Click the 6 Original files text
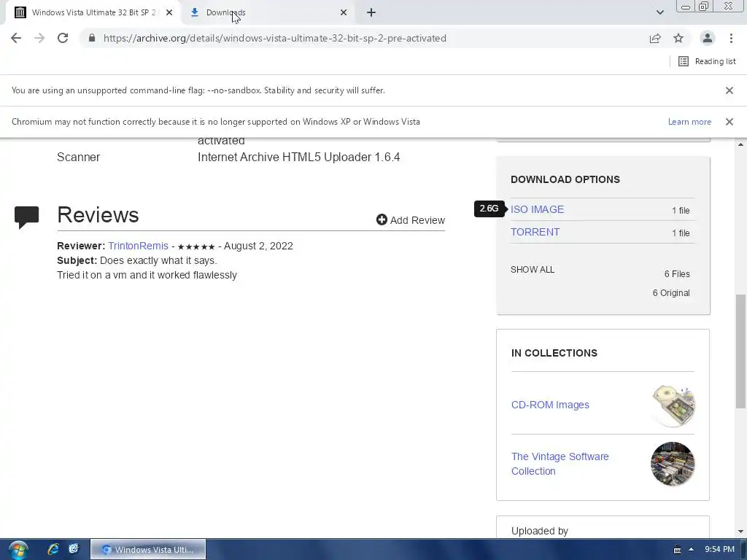Image resolution: width=747 pixels, height=560 pixels. [671, 293]
